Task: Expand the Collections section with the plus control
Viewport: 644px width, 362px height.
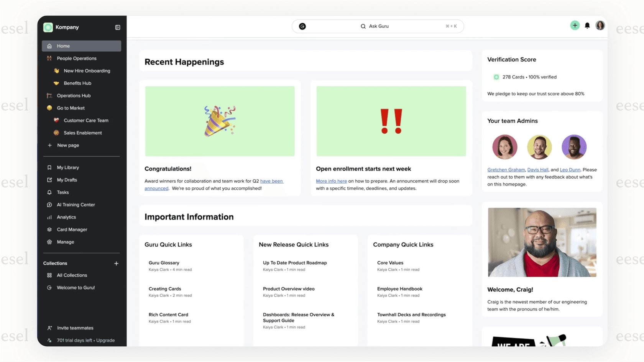Action: 116,263
